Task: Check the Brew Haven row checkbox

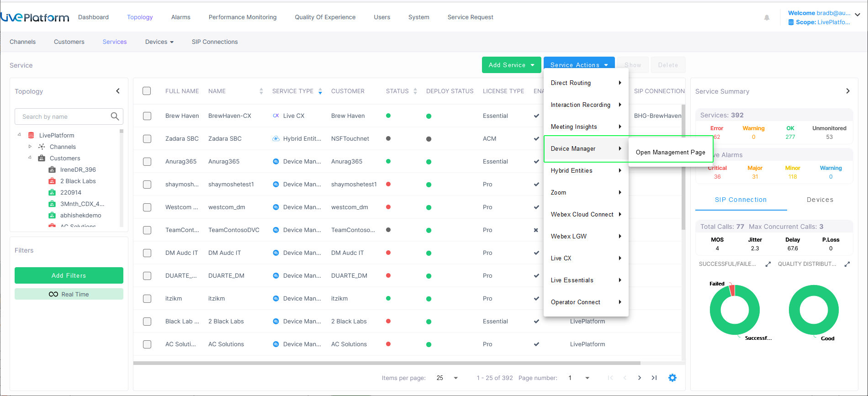Action: (x=147, y=116)
